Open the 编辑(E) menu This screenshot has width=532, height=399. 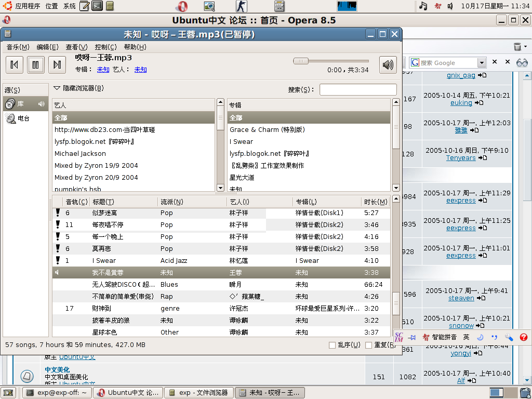click(47, 47)
